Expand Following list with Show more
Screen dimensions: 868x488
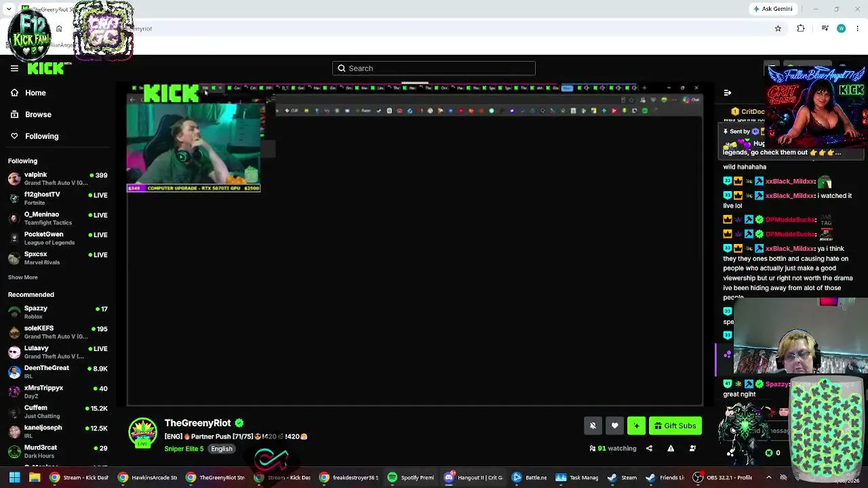(23, 277)
